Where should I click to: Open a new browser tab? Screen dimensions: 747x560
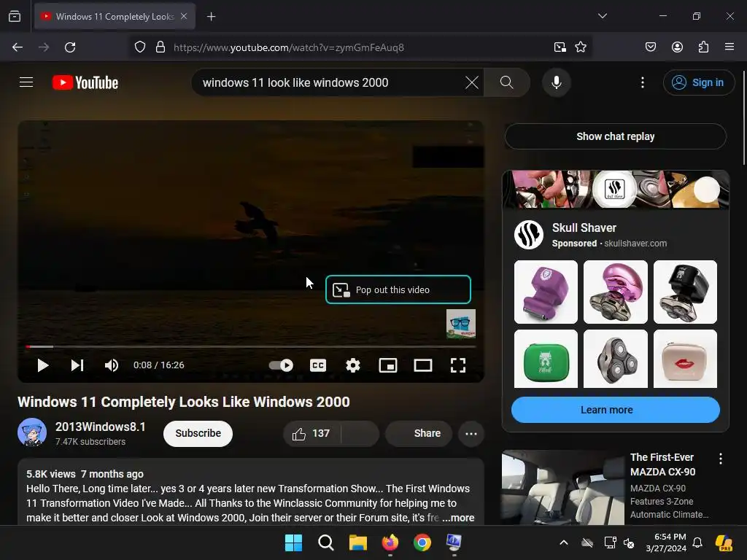click(x=212, y=17)
